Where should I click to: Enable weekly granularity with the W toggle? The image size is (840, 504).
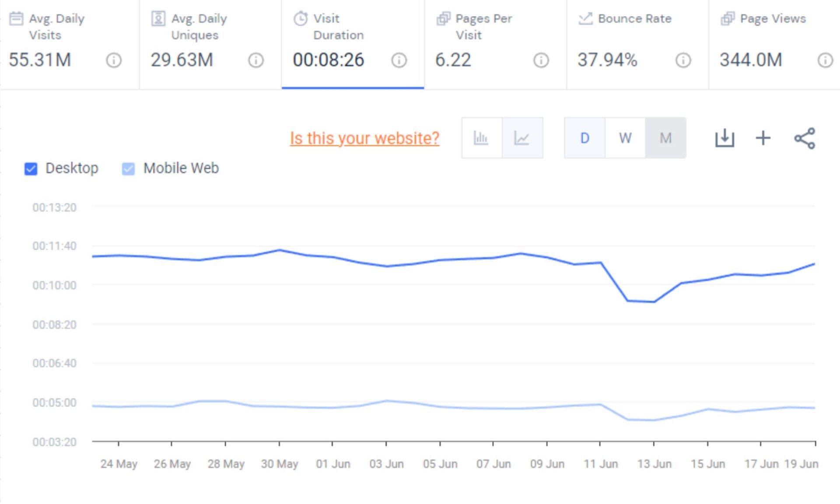click(625, 138)
